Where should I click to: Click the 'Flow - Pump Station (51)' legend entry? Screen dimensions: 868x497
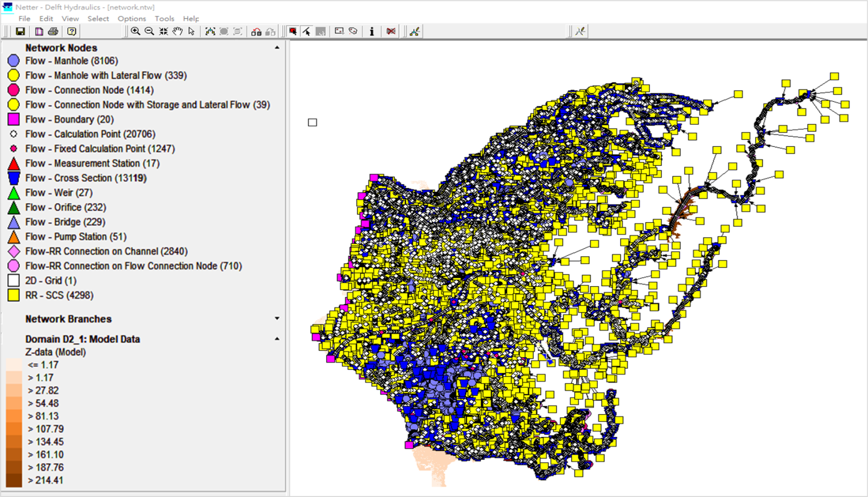pos(75,237)
